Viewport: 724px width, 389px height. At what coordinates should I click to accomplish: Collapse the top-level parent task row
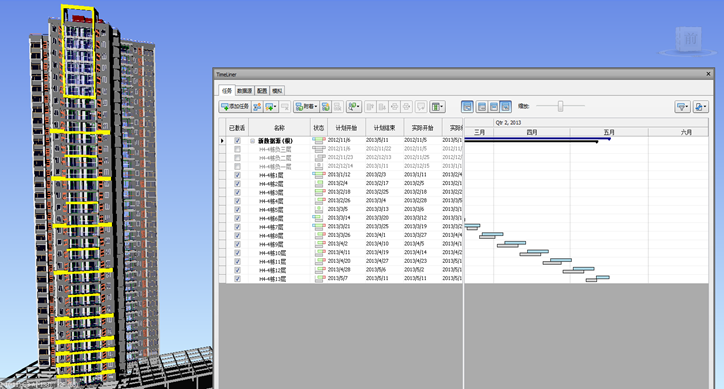click(253, 140)
